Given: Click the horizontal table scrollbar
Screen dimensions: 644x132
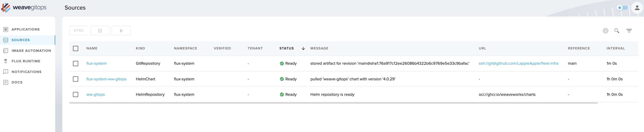Looking at the screenshot, I should (x=333, y=103).
